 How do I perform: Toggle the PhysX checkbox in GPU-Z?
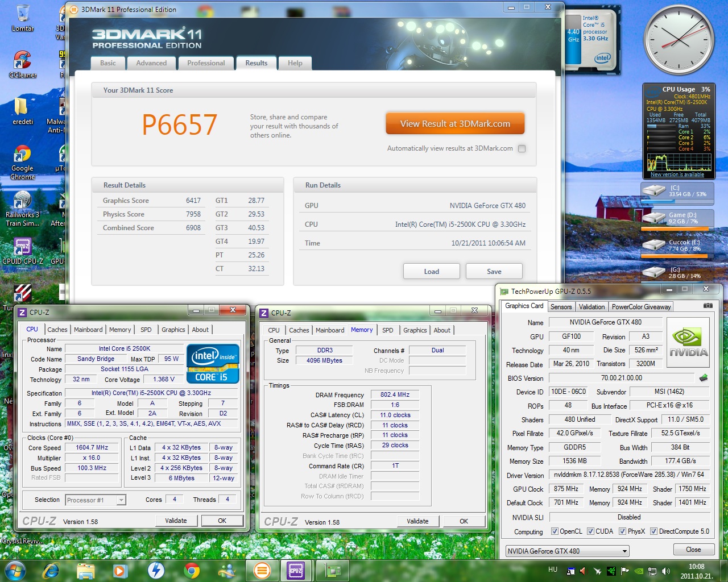(x=622, y=531)
